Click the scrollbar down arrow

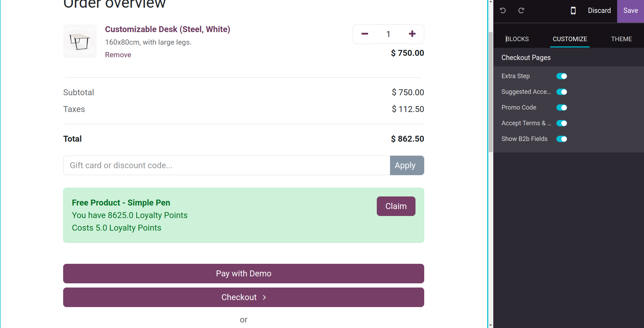click(491, 325)
